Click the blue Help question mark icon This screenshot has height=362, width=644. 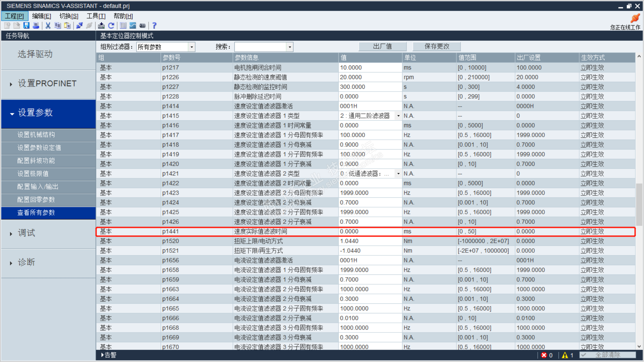(154, 25)
